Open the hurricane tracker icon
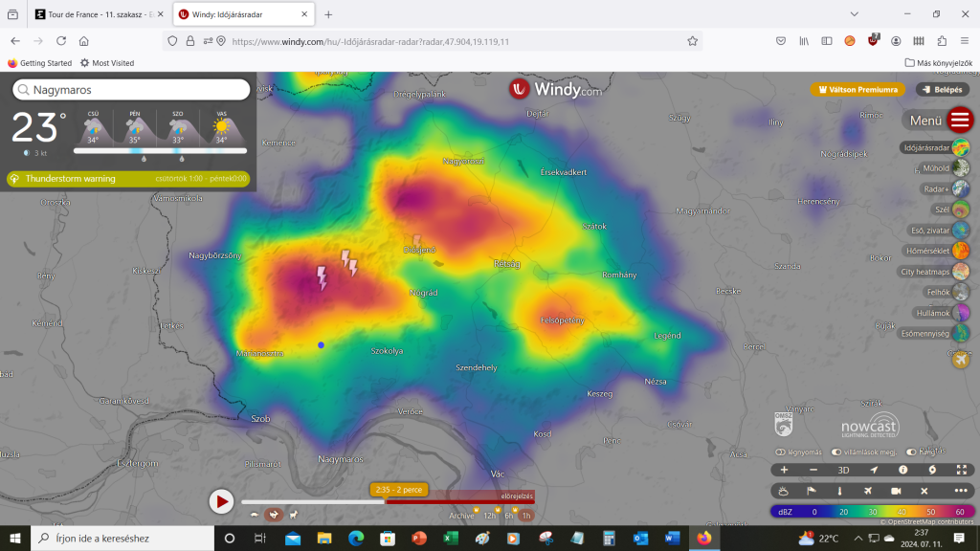The image size is (980, 551). point(931,470)
